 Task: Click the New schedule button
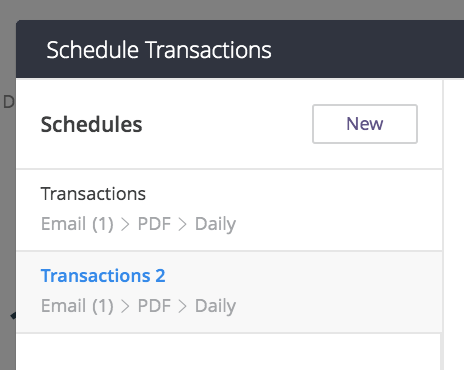(365, 124)
